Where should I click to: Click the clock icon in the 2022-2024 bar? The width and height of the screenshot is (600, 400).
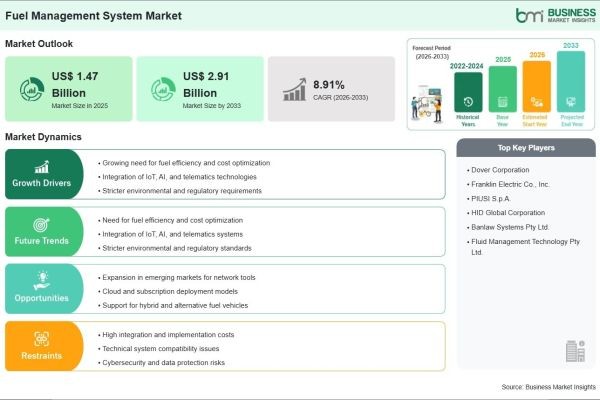(468, 101)
